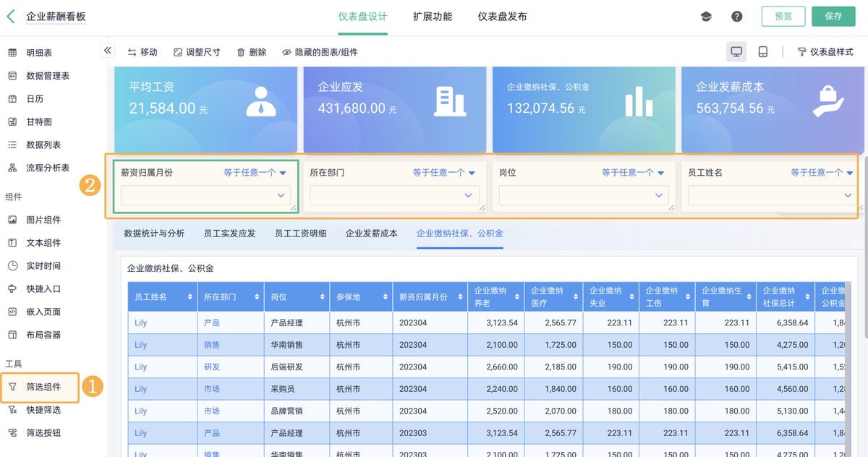This screenshot has width=868, height=457.
Task: Show 隐藏的图表/组件 hidden components
Action: pos(320,52)
